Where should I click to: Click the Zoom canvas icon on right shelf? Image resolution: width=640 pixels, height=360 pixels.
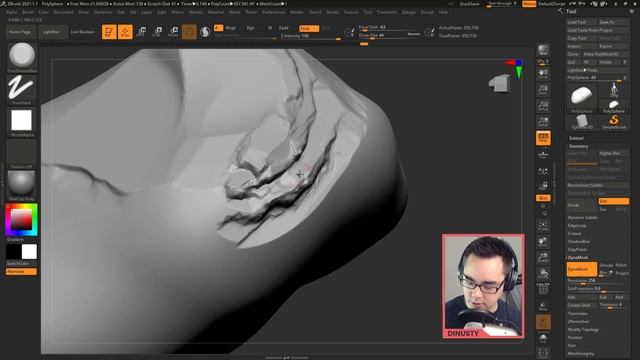click(543, 90)
